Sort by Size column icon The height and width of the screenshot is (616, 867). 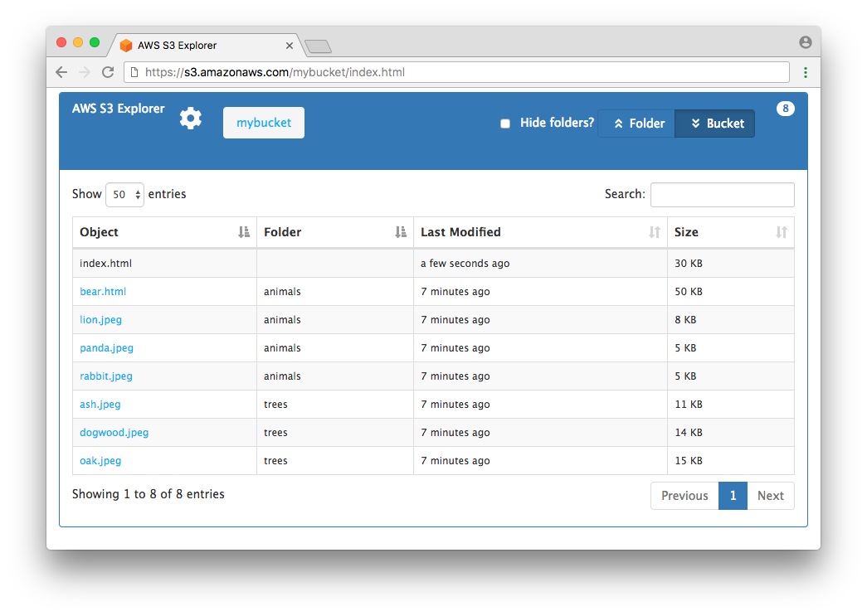(782, 232)
